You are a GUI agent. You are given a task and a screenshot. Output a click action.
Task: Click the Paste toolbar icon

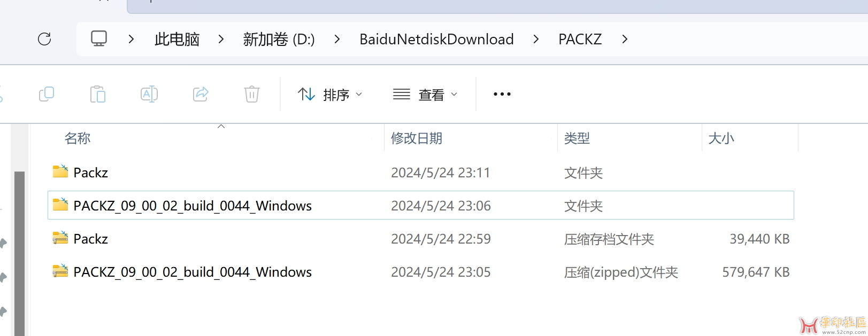98,94
